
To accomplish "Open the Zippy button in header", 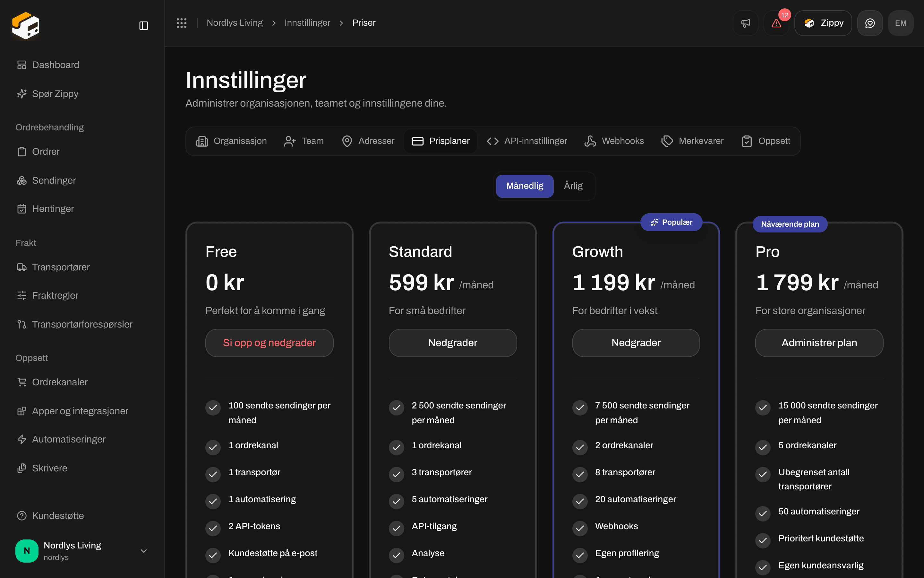I will click(823, 23).
